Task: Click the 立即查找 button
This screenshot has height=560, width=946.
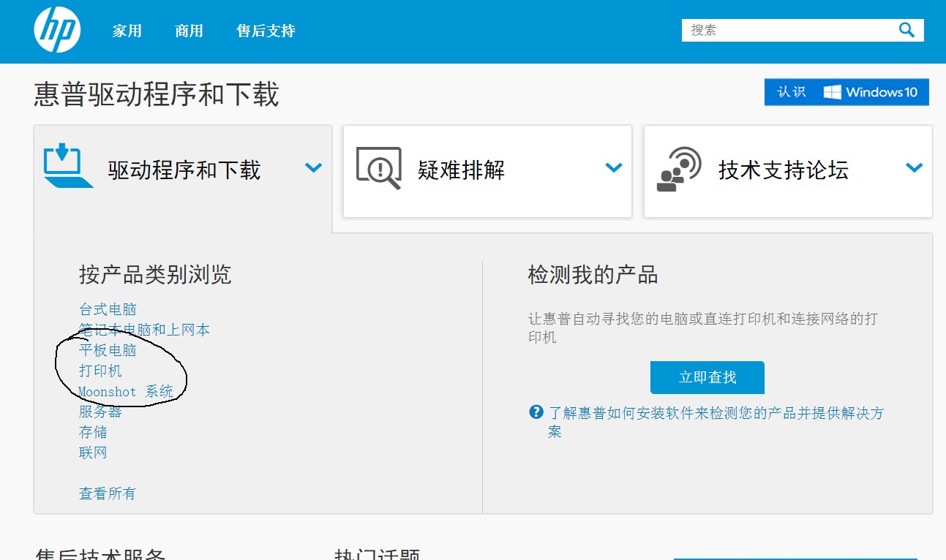Action: [x=707, y=377]
